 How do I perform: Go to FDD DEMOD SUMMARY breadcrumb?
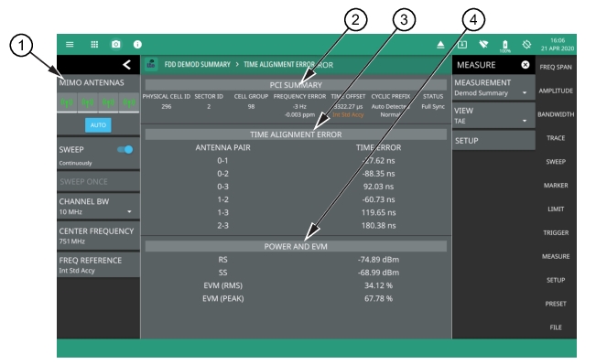pos(197,65)
